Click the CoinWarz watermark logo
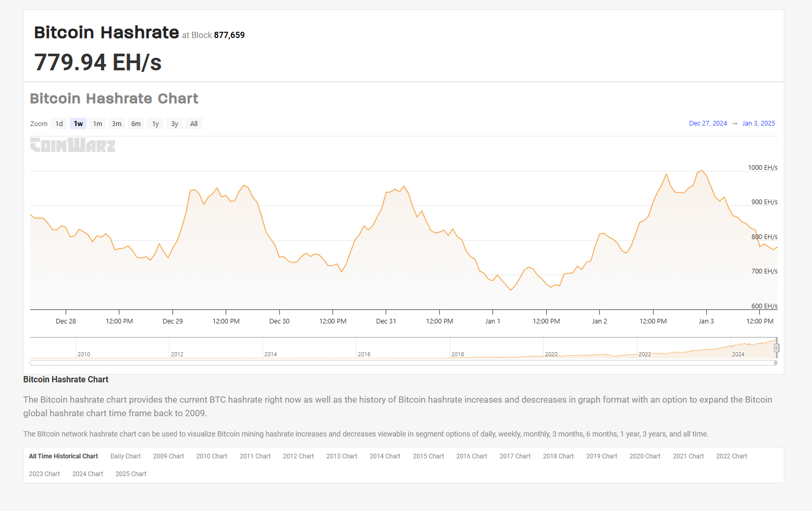Screen dimensions: 812x511 (72, 145)
